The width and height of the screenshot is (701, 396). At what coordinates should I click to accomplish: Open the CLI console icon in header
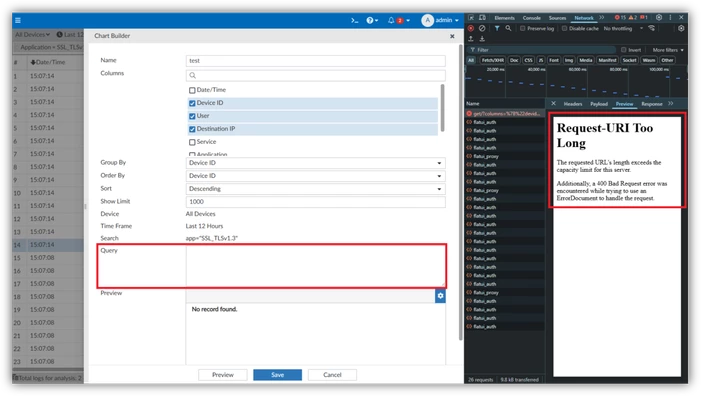pyautogui.click(x=355, y=21)
